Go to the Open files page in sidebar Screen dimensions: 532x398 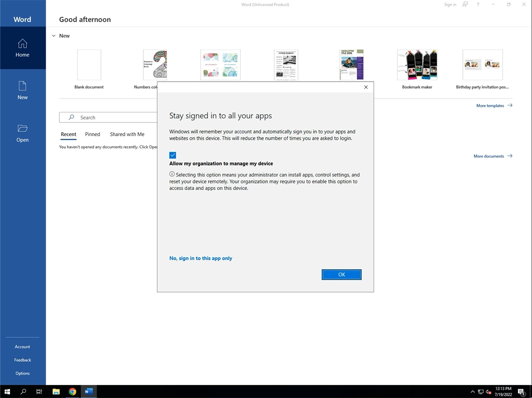click(22, 133)
